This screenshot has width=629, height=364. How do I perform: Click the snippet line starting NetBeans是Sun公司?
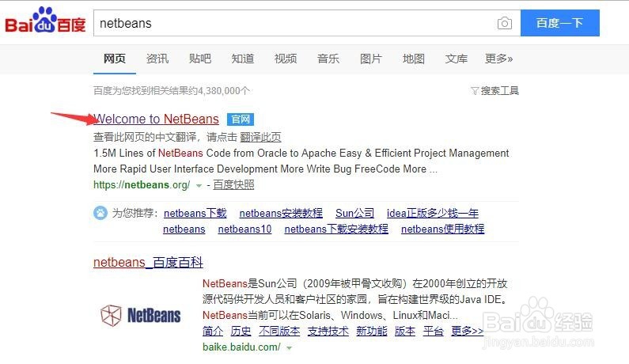[355, 284]
